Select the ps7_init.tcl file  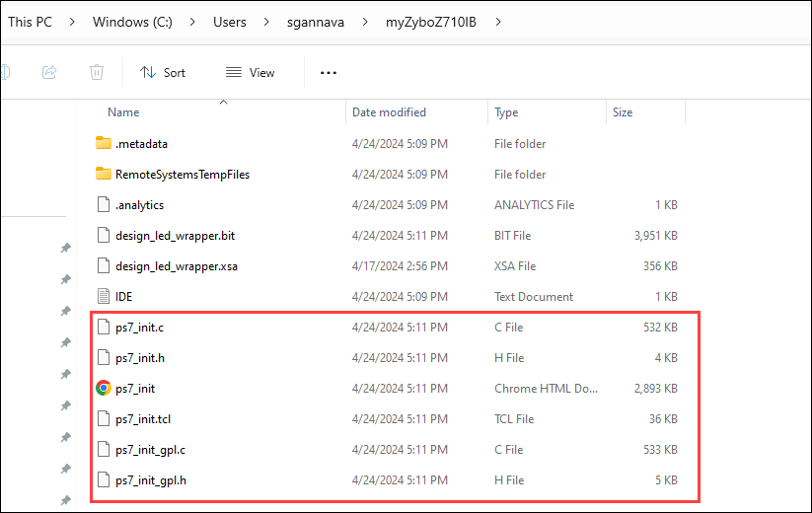click(x=143, y=419)
